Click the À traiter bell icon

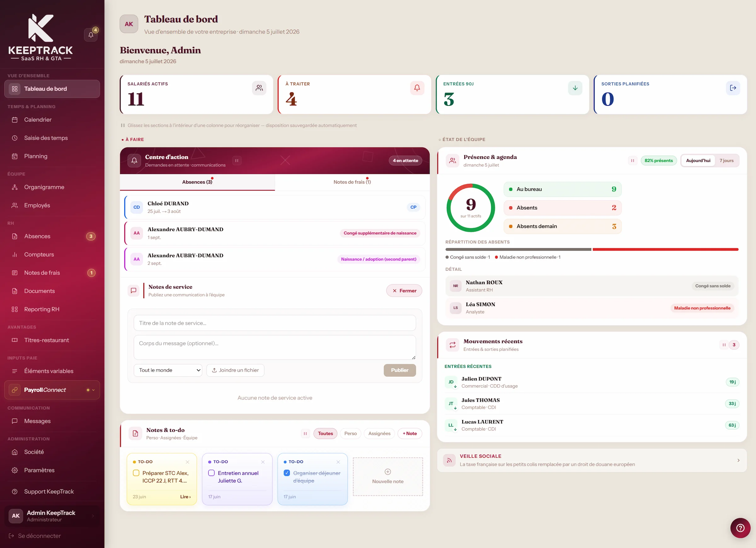pyautogui.click(x=417, y=88)
